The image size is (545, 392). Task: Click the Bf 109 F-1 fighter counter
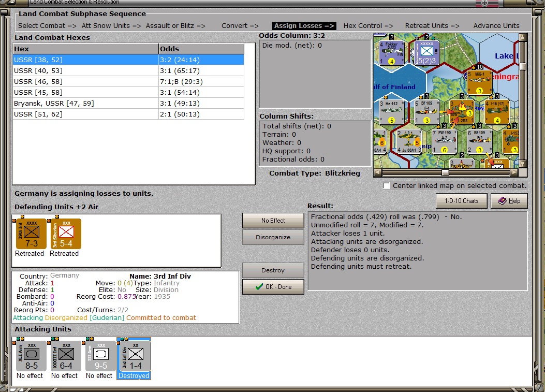(x=427, y=112)
